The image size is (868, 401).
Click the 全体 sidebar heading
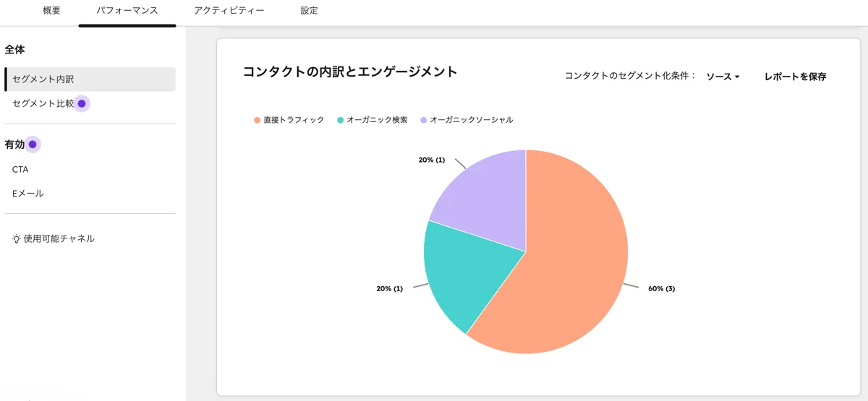14,50
